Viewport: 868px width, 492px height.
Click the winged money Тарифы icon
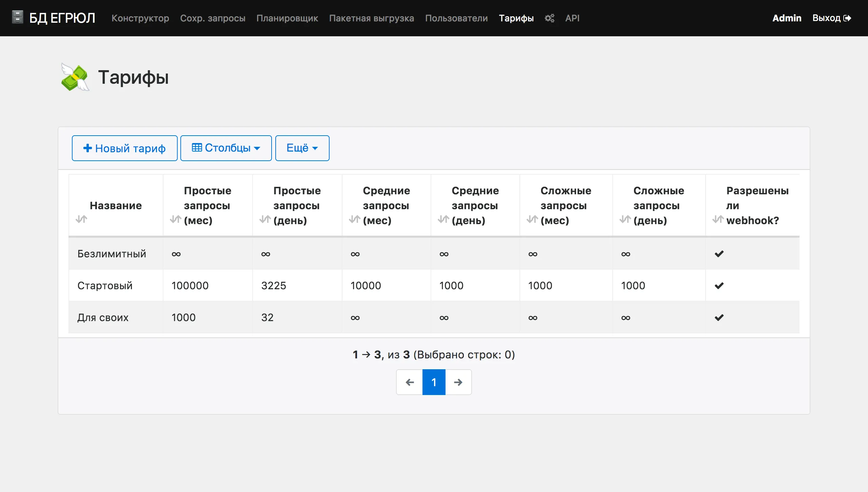tap(76, 77)
